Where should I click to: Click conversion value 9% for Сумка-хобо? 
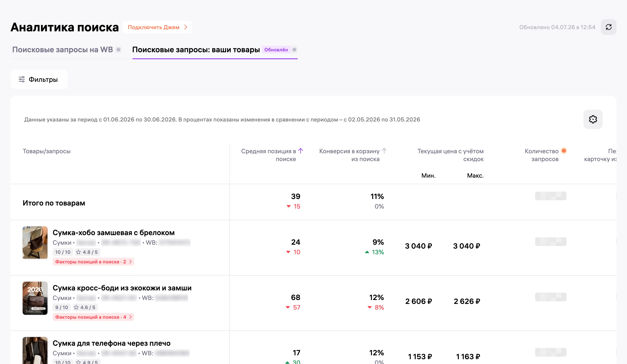point(378,242)
